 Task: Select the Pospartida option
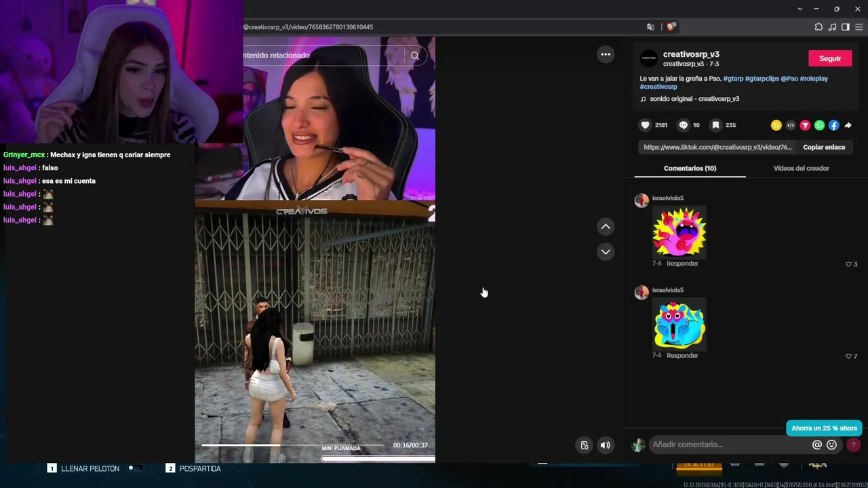(x=200, y=468)
